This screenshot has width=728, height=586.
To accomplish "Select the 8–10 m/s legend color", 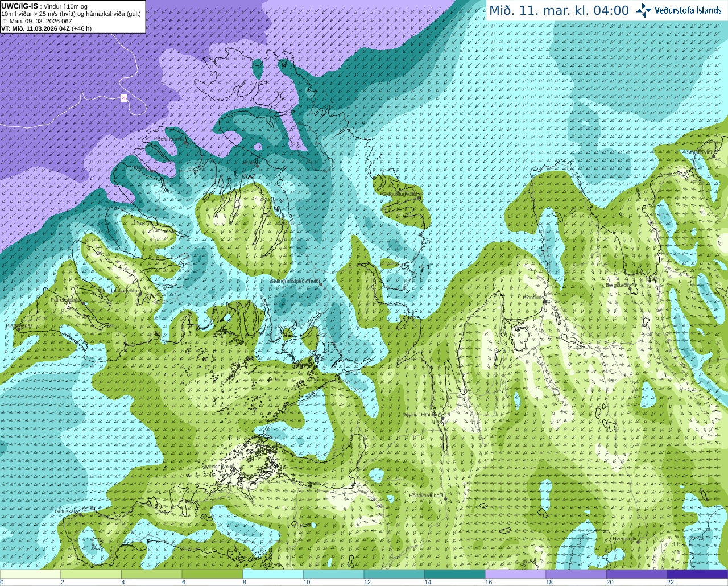I will pos(273,574).
